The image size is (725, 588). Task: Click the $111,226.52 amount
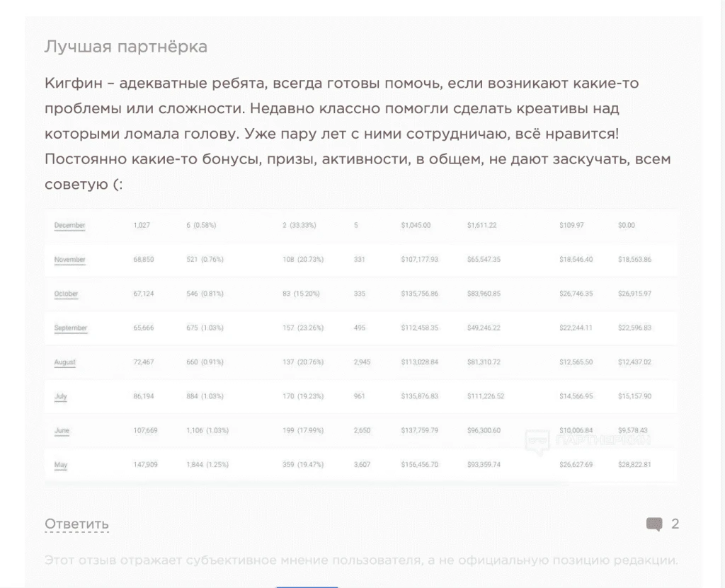pyautogui.click(x=486, y=396)
